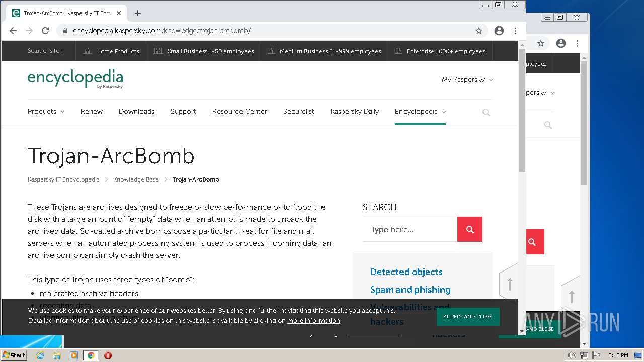Open the Kaspersky Daily menu item

click(x=355, y=111)
